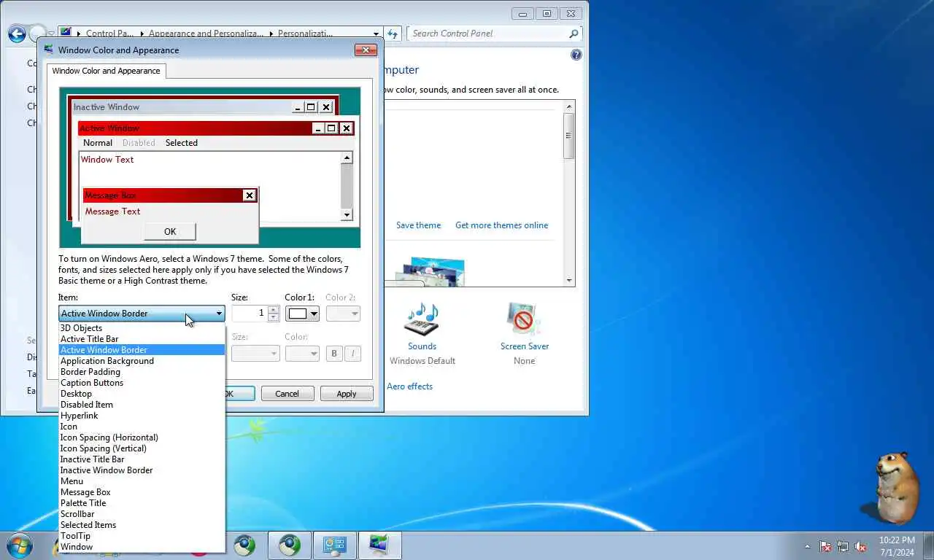Click Selected menu item in preview

coord(181,143)
